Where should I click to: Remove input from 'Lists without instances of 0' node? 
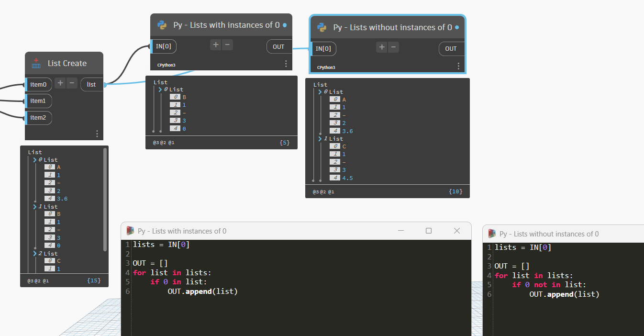(x=393, y=47)
